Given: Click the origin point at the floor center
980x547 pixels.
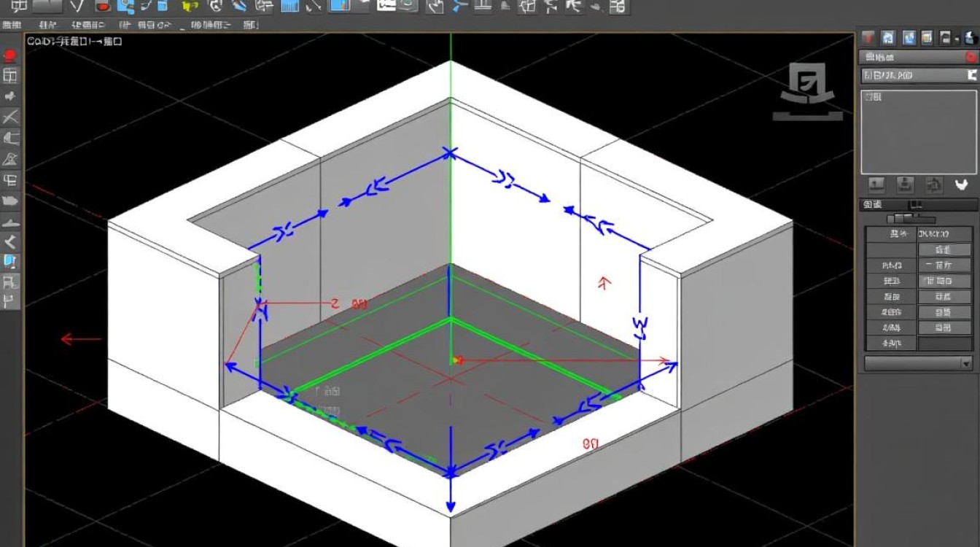Looking at the screenshot, I should click(457, 360).
